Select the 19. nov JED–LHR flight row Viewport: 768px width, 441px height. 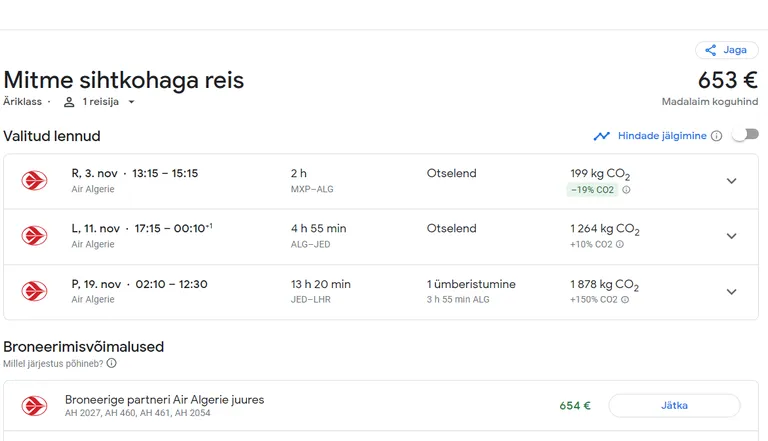[x=381, y=292]
